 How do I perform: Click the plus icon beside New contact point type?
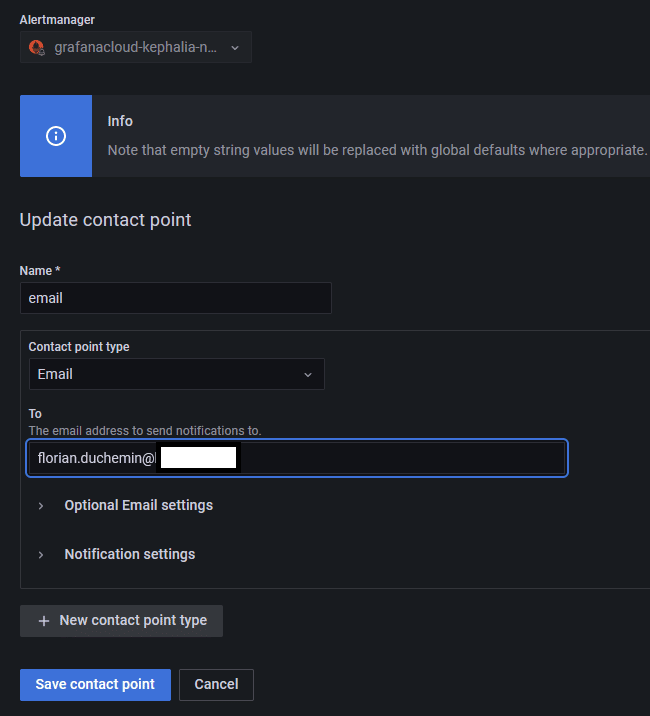pos(43,621)
